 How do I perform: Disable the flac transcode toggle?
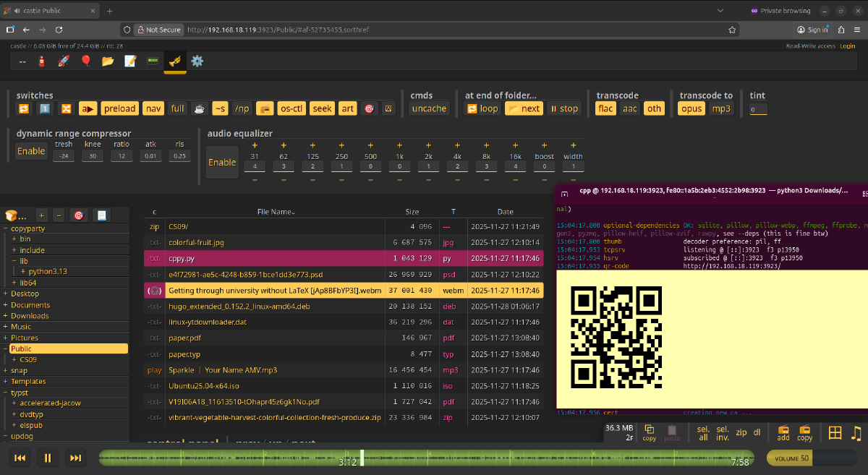(x=605, y=108)
